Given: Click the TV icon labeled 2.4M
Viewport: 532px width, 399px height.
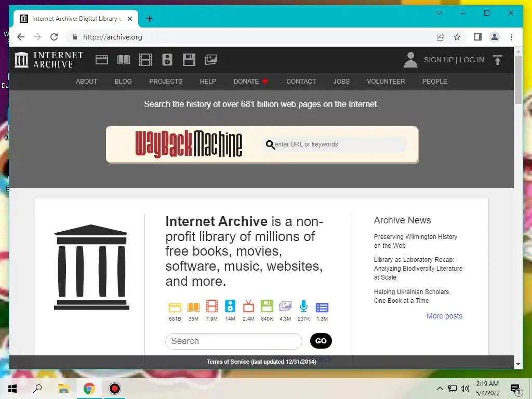Looking at the screenshot, I should (x=248, y=307).
